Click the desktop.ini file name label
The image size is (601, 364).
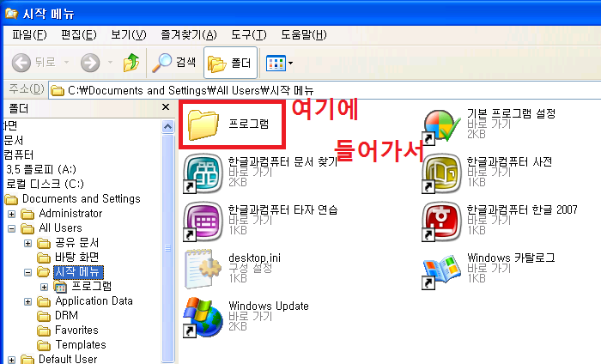pos(254,258)
